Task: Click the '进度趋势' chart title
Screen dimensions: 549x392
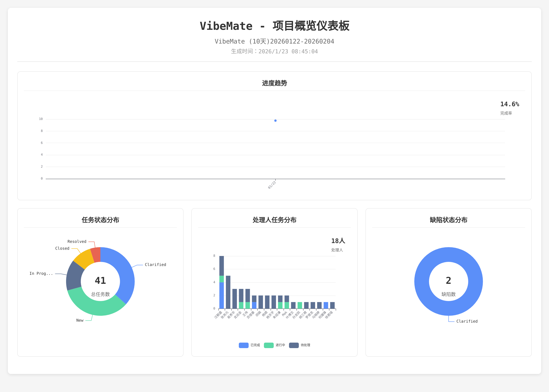Action: pyautogui.click(x=274, y=83)
